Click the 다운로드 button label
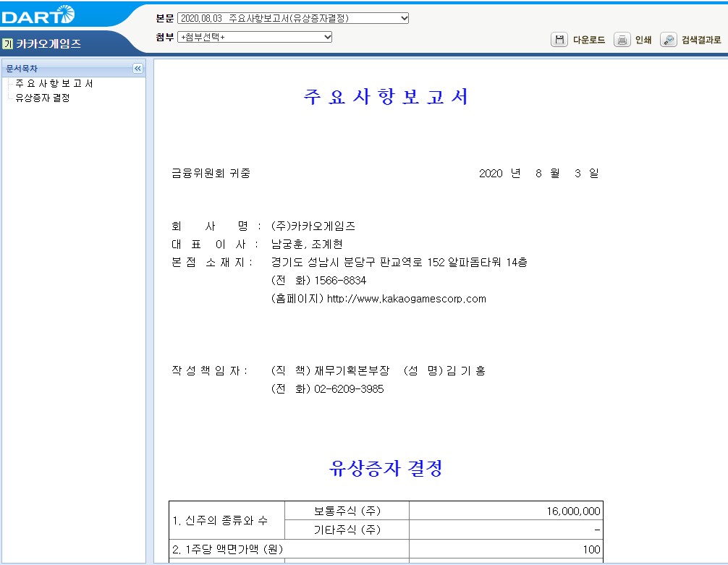 pyautogui.click(x=589, y=40)
